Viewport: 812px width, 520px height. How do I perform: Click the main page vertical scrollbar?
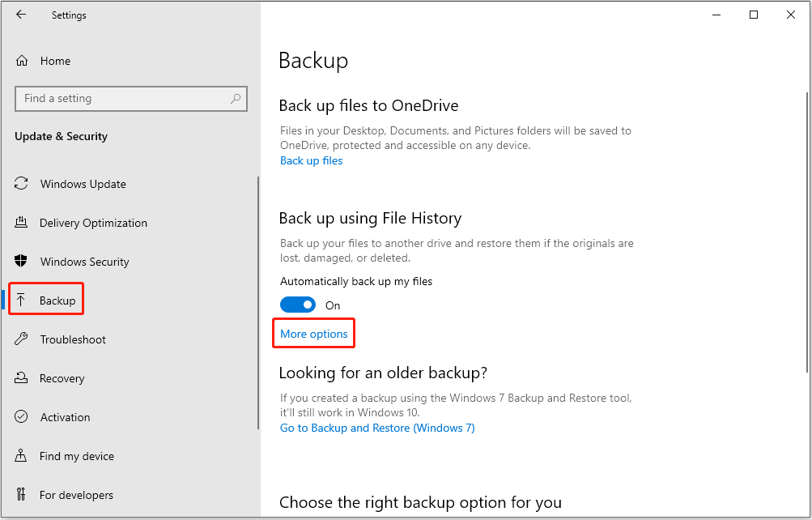[x=807, y=232]
